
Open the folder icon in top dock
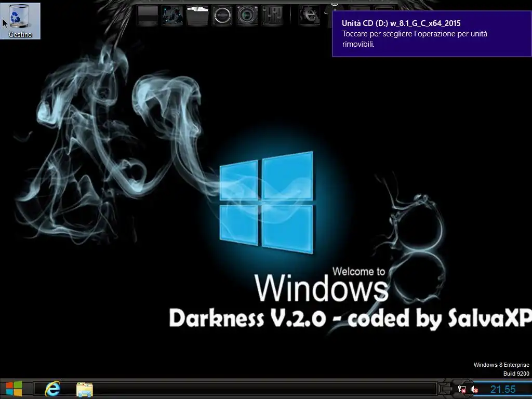pyautogui.click(x=197, y=15)
